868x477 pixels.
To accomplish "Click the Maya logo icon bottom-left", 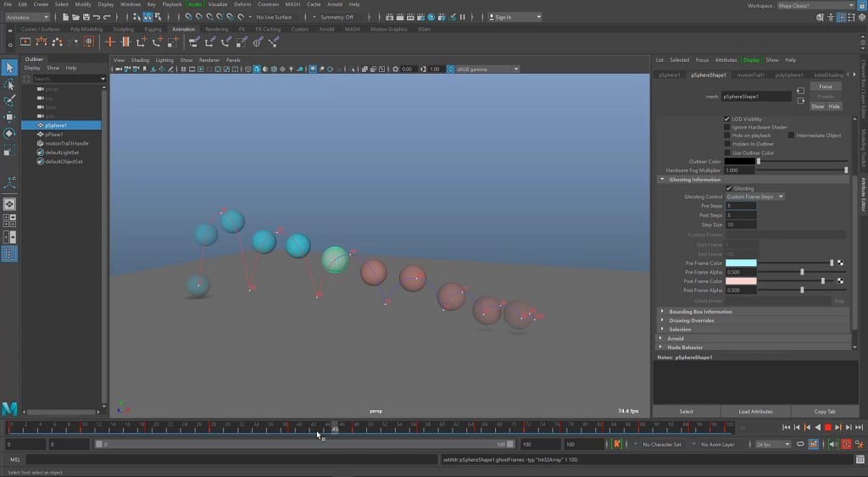I will [9, 408].
